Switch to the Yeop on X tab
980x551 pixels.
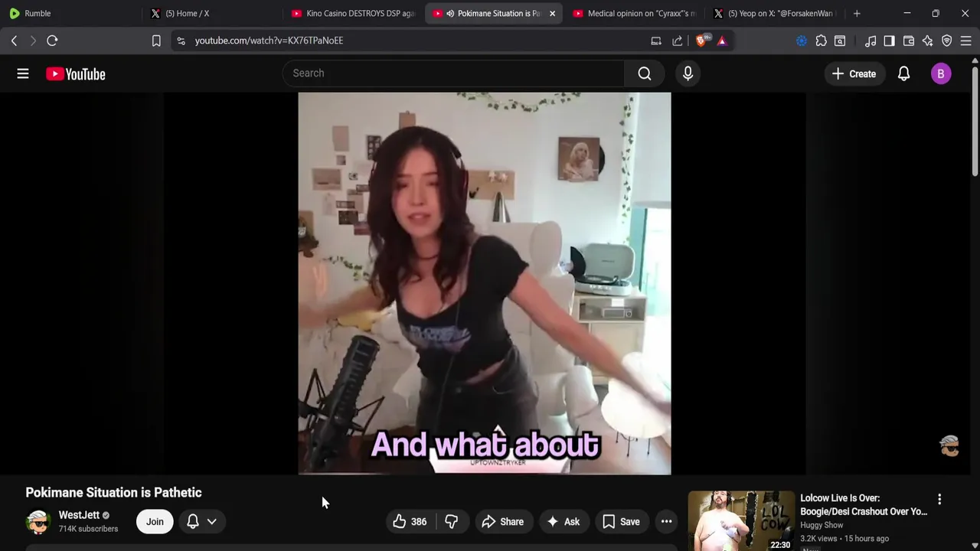[x=775, y=13]
